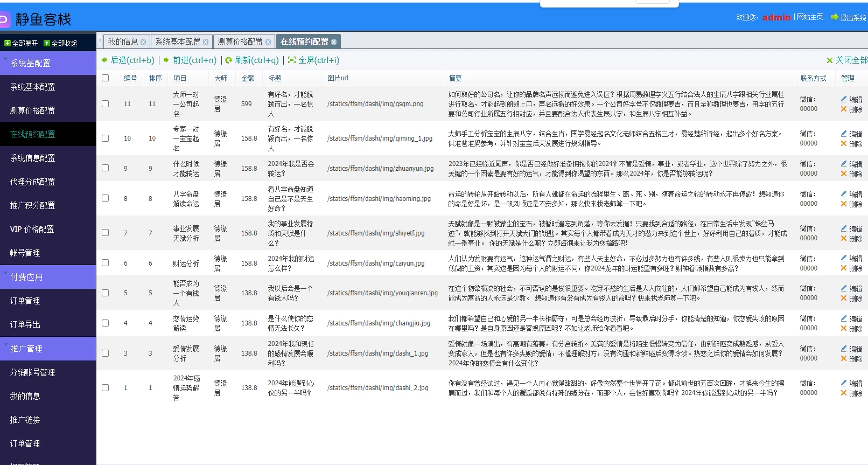Click the forward arrow icon (前进)
This screenshot has height=465, width=868.
pos(166,60)
